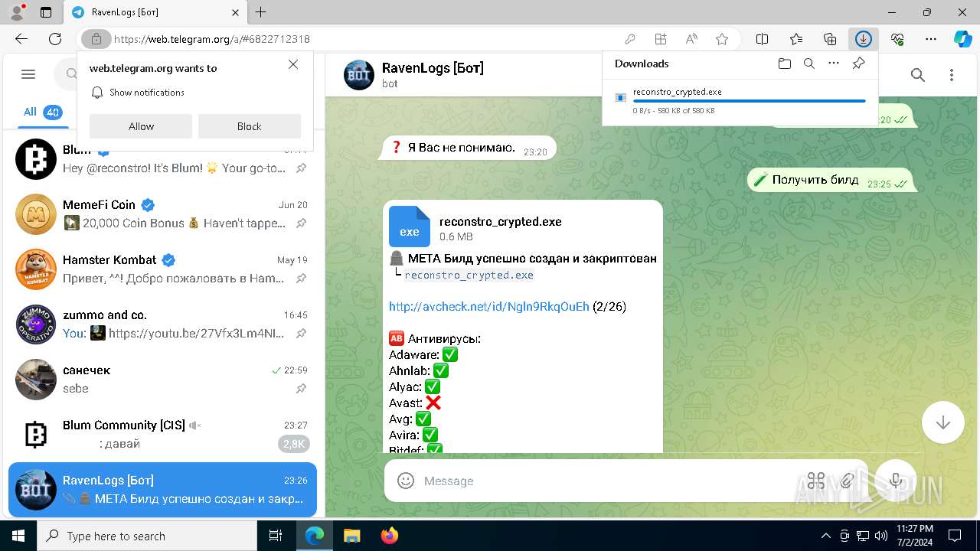Search downloads with the magnifier icon
Image resolution: width=980 pixels, height=551 pixels.
(x=808, y=64)
